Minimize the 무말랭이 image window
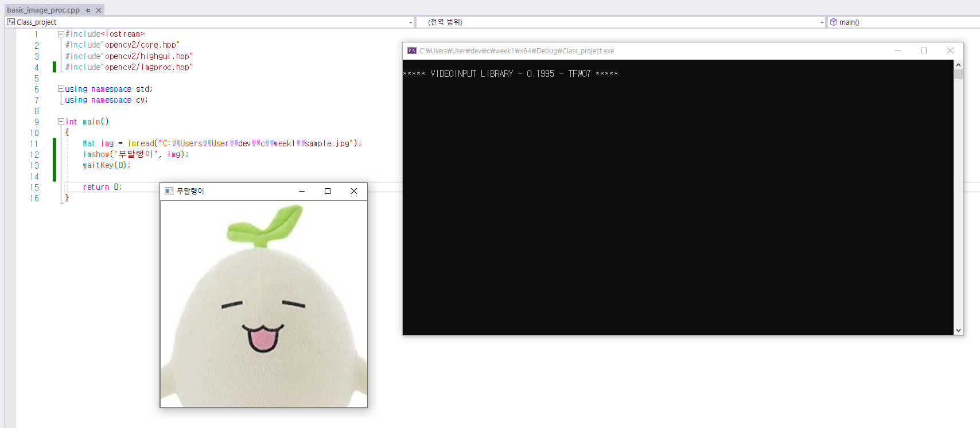Screen dimensions: 980x428 pyautogui.click(x=302, y=191)
